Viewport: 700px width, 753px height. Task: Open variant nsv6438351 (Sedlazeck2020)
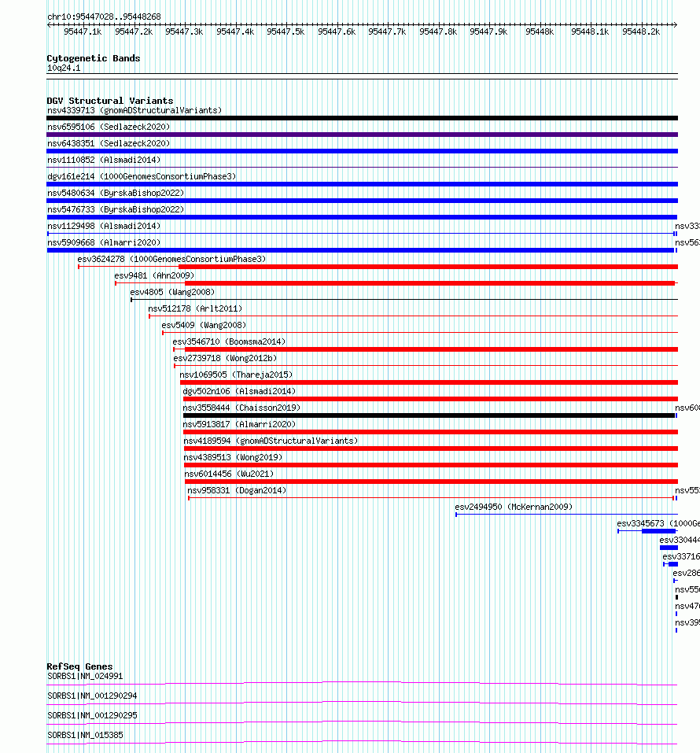pos(109,143)
